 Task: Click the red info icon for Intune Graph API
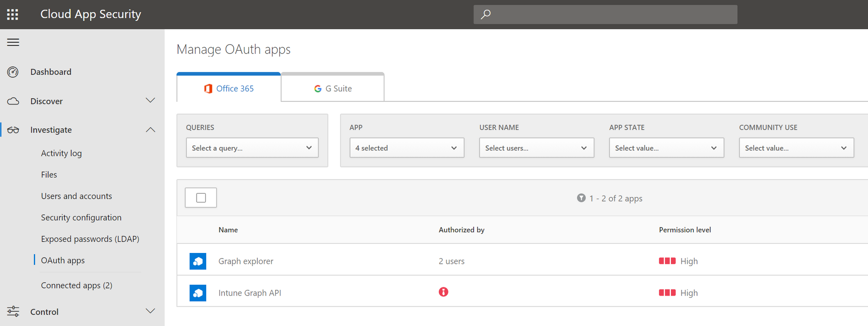click(x=444, y=292)
